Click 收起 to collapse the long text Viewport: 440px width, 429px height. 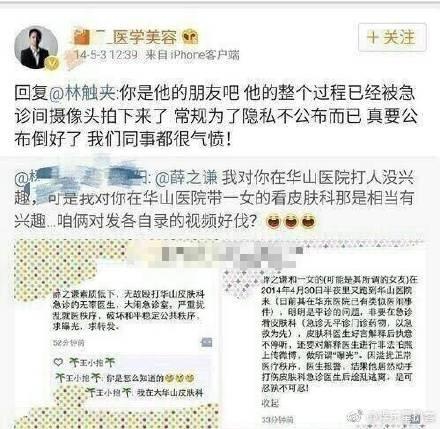[x=269, y=403]
